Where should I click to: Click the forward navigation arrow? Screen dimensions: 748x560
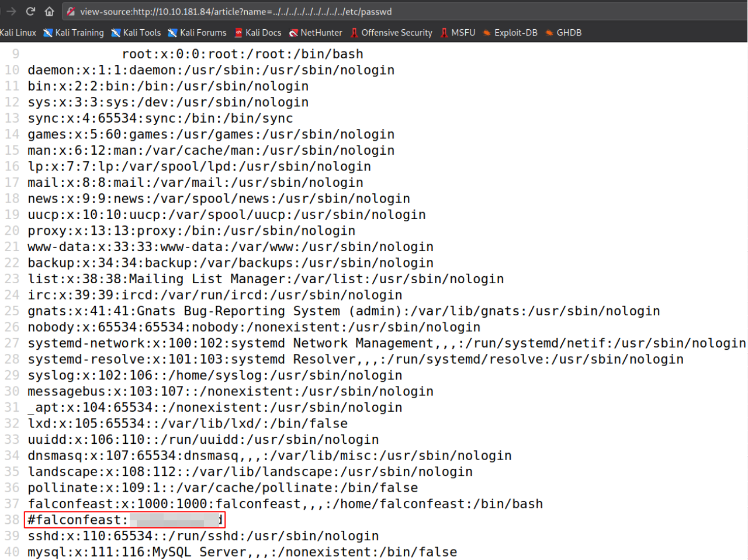pyautogui.click(x=11, y=12)
